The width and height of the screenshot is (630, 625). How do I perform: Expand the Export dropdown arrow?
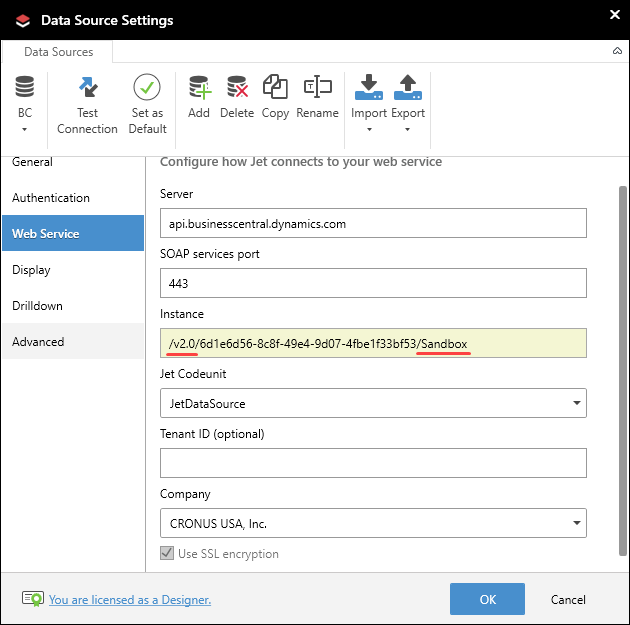[407, 129]
